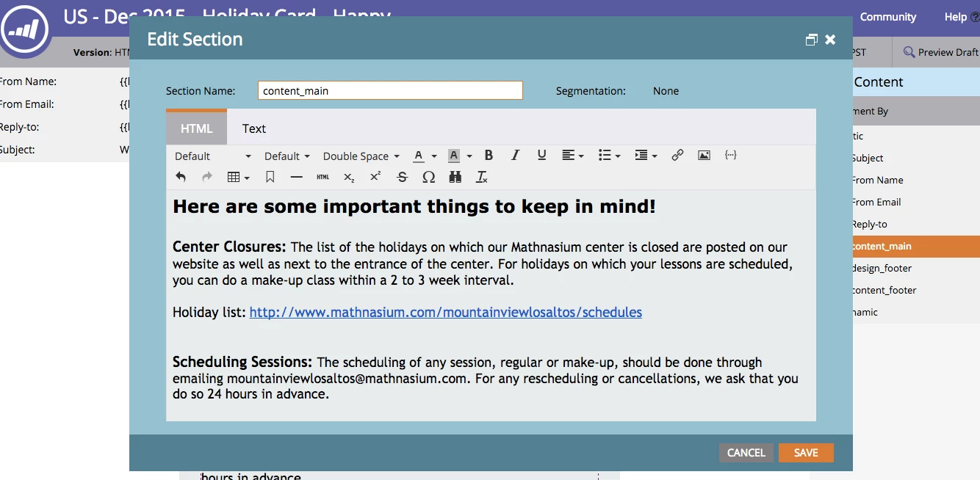Clear text formatting
This screenshot has width=980, height=480.
481,177
